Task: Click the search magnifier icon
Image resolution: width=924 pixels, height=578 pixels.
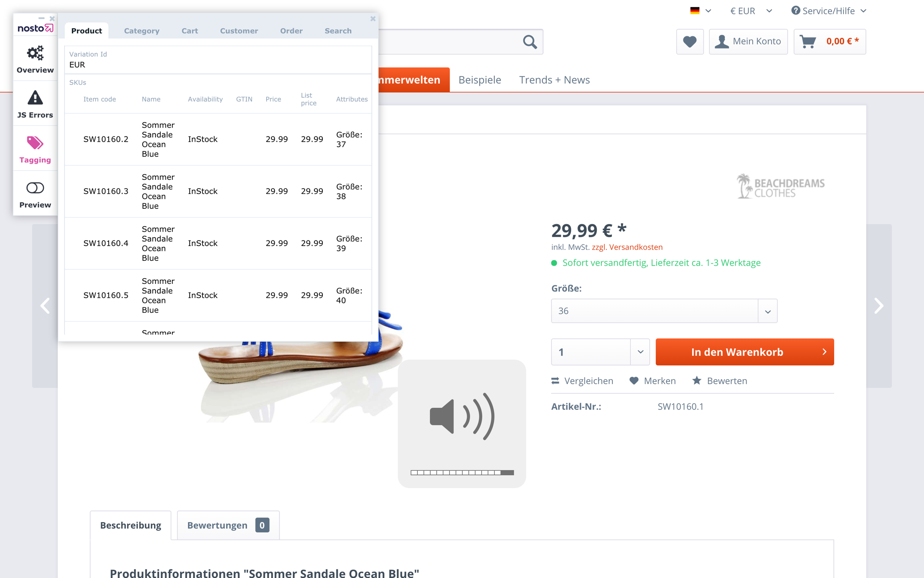Action: pos(530,41)
